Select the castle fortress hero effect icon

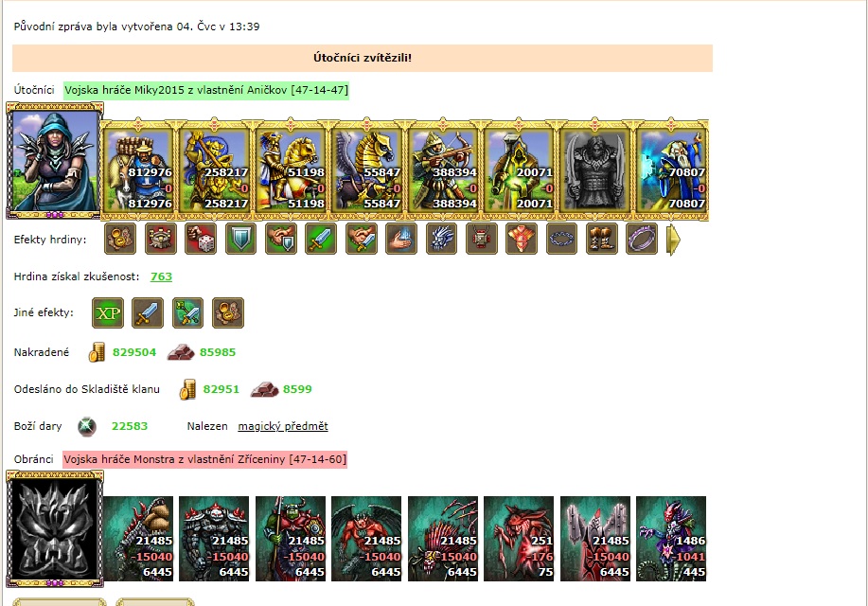(161, 240)
